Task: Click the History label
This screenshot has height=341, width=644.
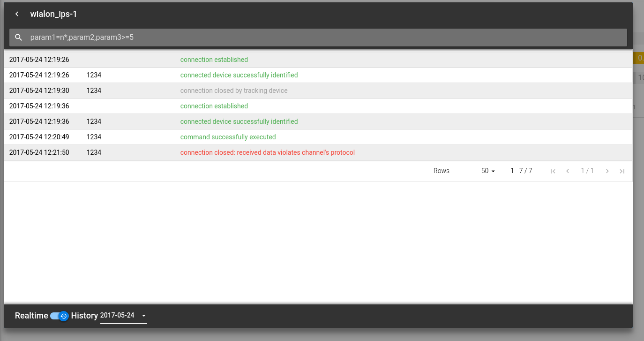Action: 84,316
